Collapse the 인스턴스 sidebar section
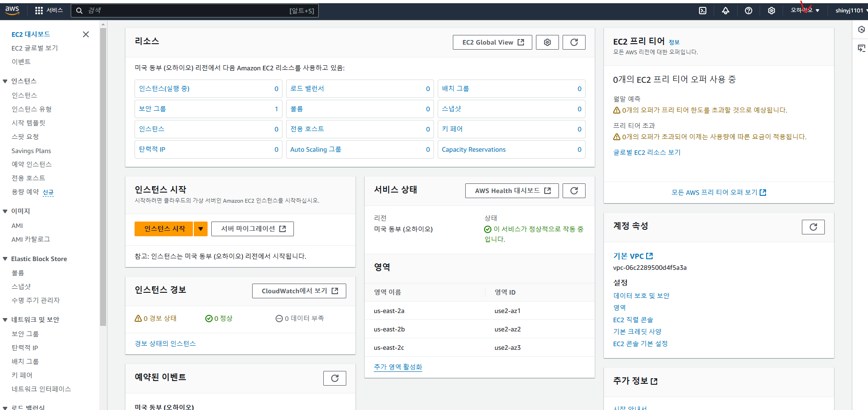Screen dimensions: 868x410 (x=6, y=81)
